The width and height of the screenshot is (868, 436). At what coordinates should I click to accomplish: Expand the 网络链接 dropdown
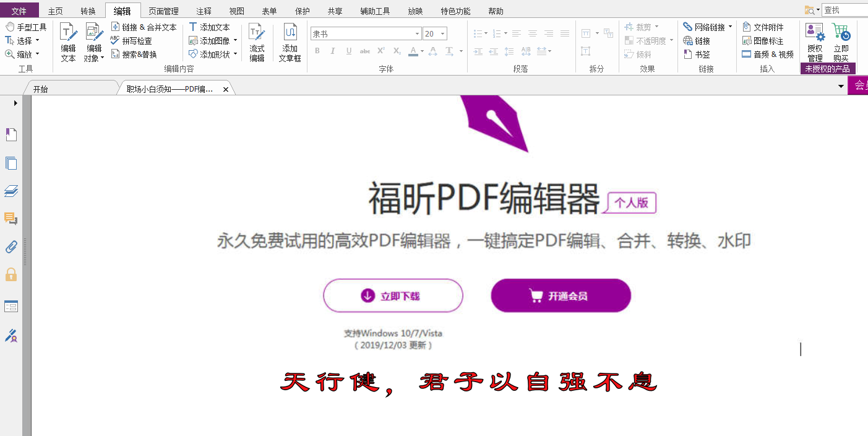tap(730, 27)
